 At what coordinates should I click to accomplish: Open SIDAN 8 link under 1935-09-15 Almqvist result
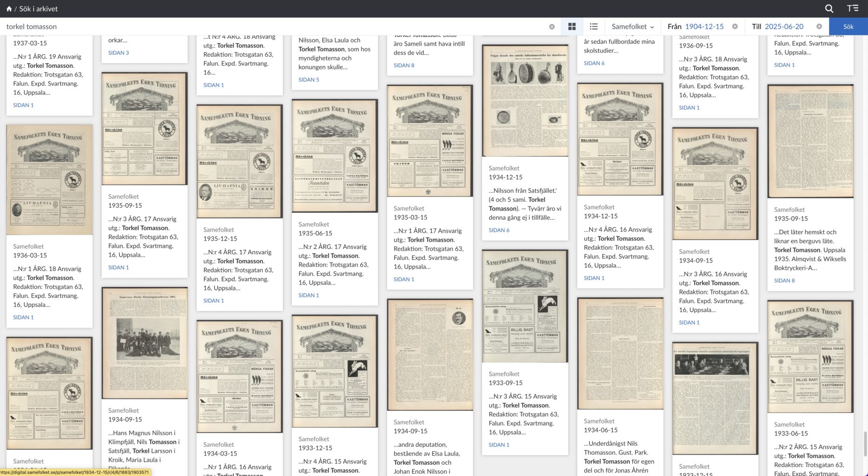point(784,280)
